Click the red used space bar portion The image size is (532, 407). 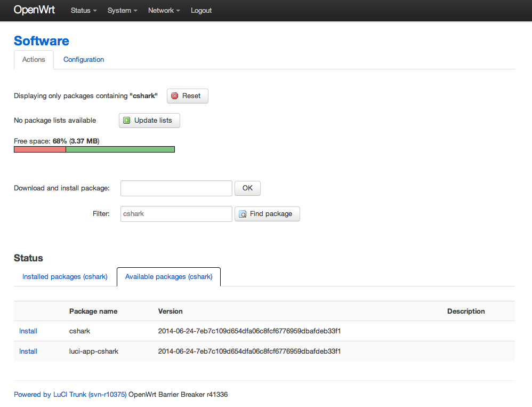[x=39, y=149]
